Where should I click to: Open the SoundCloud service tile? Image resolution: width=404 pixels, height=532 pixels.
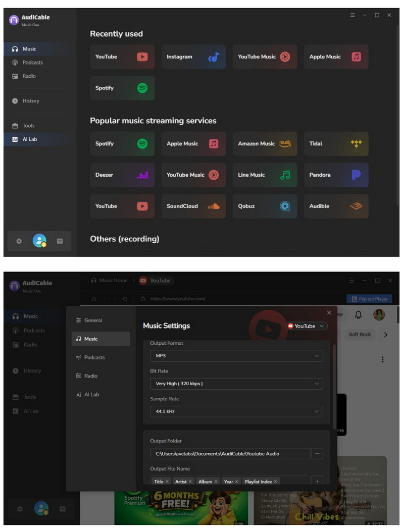[x=193, y=206]
